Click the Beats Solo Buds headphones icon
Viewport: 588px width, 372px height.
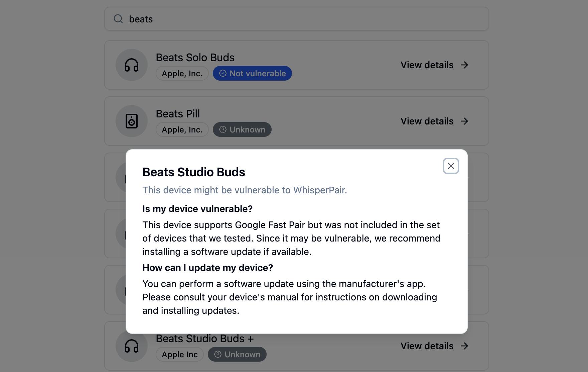(132, 65)
